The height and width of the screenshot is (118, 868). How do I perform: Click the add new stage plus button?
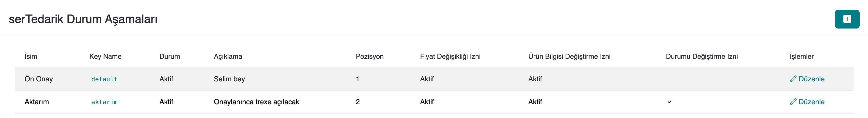pyautogui.click(x=847, y=19)
